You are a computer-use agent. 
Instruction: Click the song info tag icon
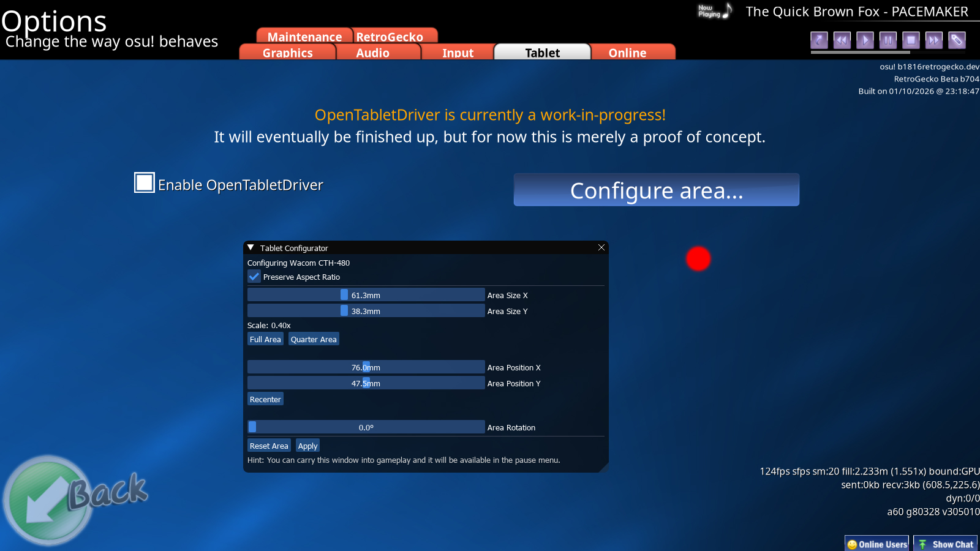[957, 40]
